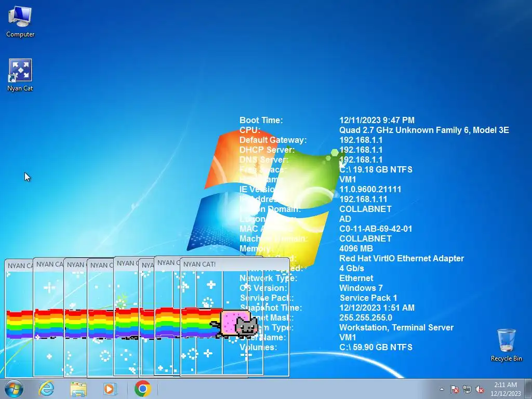
Task: Click the network speed value 4 Gb/s
Action: click(x=352, y=268)
